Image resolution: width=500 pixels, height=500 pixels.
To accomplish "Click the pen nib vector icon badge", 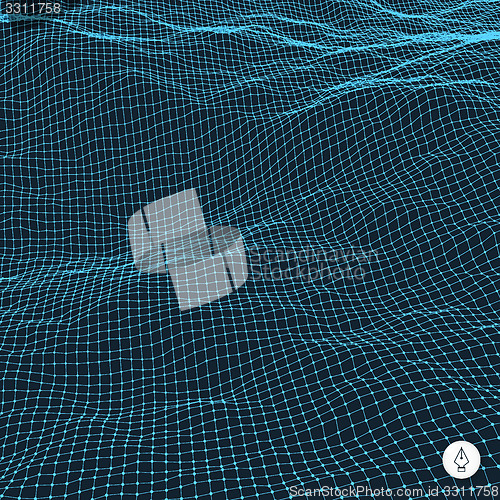I will 461,460.
